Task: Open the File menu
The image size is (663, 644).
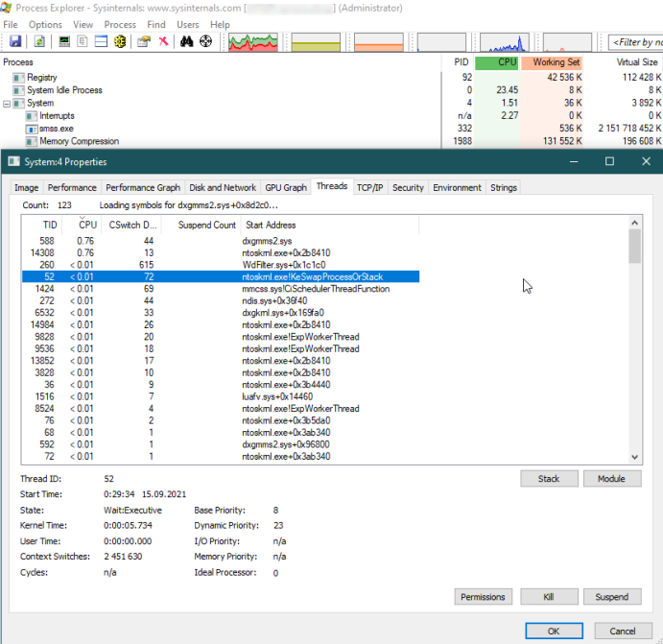Action: click(x=11, y=25)
